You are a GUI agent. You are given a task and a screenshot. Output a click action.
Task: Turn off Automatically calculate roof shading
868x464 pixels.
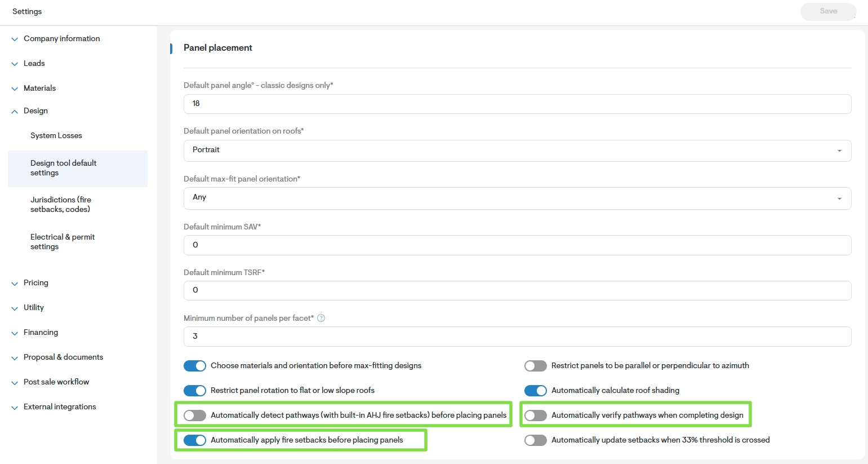pyautogui.click(x=536, y=391)
